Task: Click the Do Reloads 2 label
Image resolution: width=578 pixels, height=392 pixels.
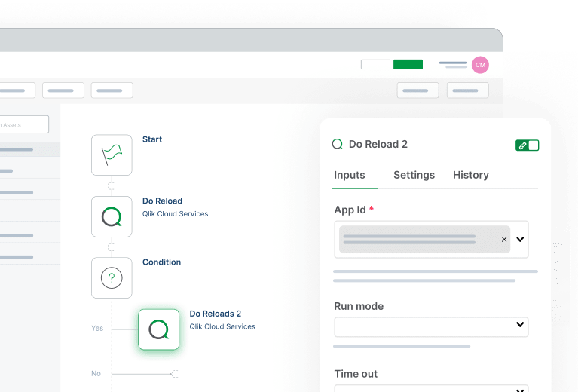Action: point(216,314)
